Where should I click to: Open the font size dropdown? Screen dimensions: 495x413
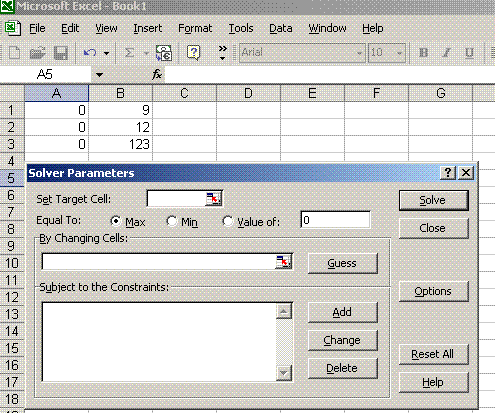point(399,53)
